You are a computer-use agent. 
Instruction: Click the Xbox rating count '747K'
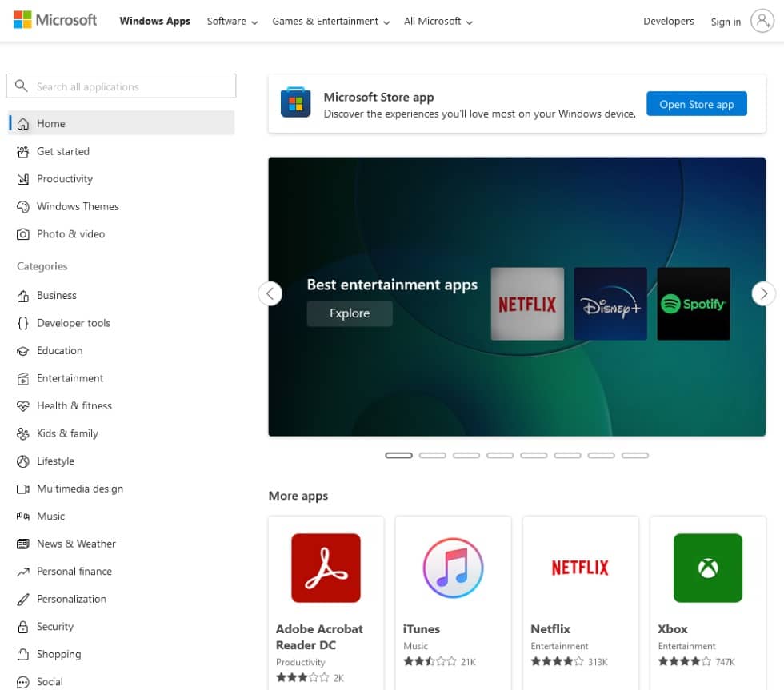tap(725, 662)
